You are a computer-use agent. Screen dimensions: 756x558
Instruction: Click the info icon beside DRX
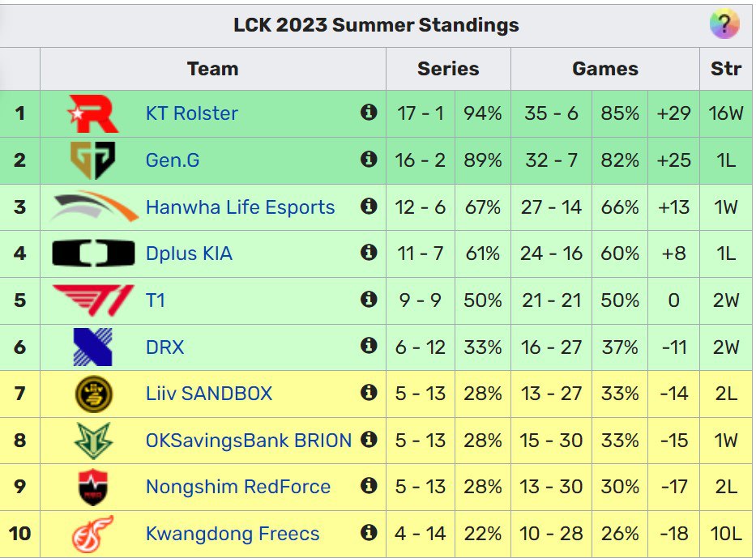tap(369, 347)
